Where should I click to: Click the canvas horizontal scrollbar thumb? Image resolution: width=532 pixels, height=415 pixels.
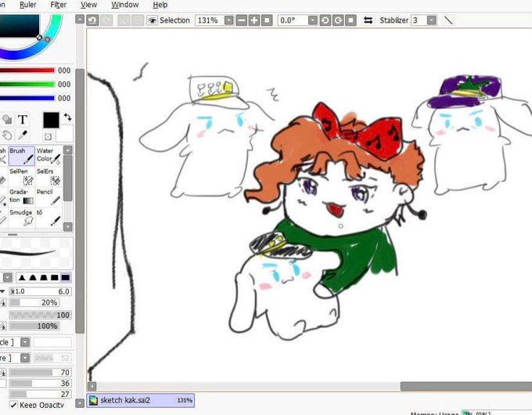[466, 386]
